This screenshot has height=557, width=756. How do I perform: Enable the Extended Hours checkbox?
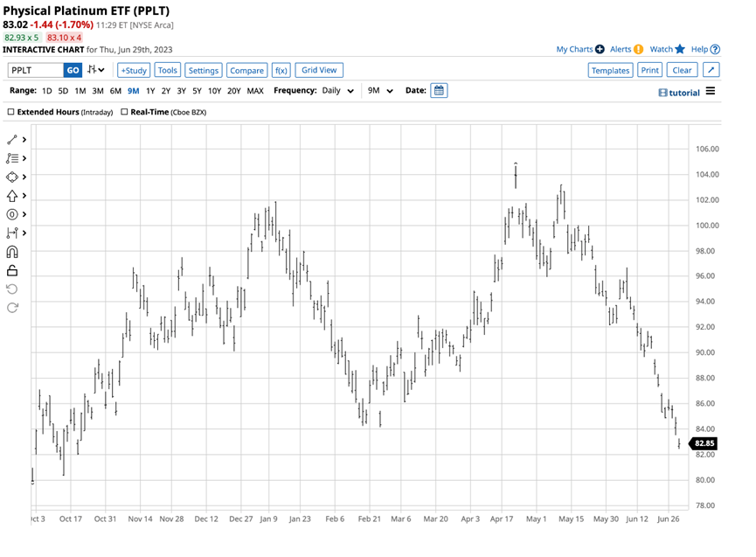pyautogui.click(x=10, y=112)
